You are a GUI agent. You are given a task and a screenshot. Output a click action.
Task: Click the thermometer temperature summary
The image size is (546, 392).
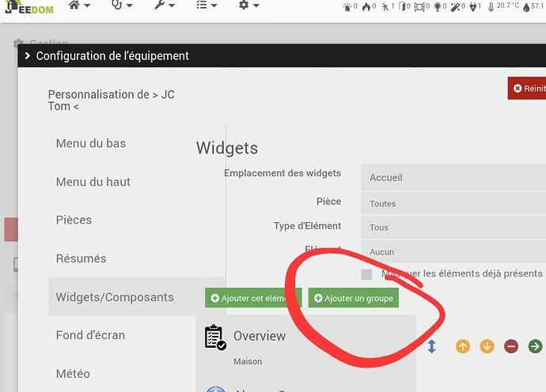(x=491, y=7)
